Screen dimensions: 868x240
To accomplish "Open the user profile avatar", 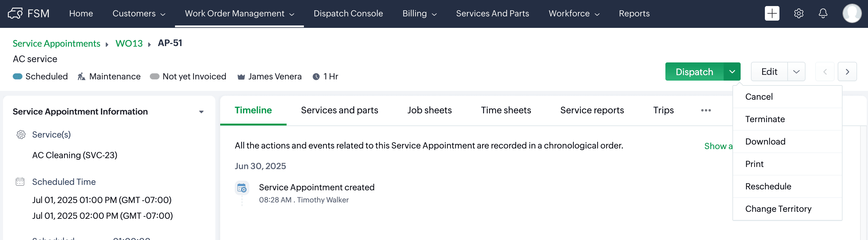I will pyautogui.click(x=852, y=13).
